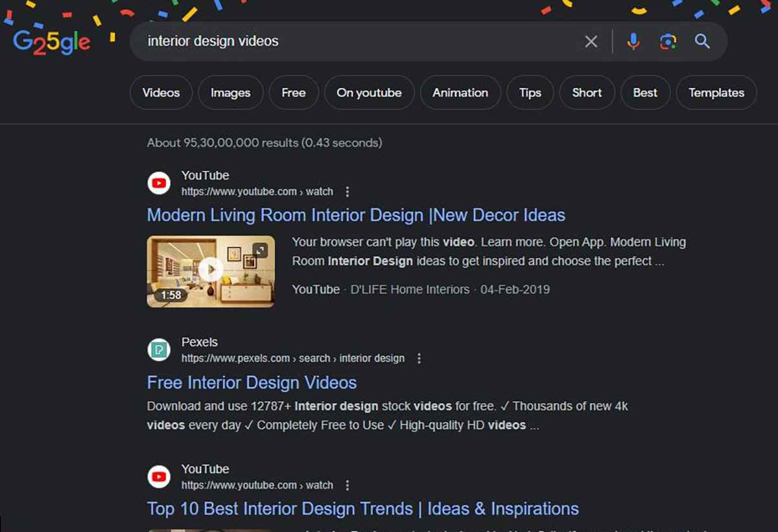This screenshot has width=778, height=532.
Task: Open Google Lens image search icon
Action: pos(668,41)
